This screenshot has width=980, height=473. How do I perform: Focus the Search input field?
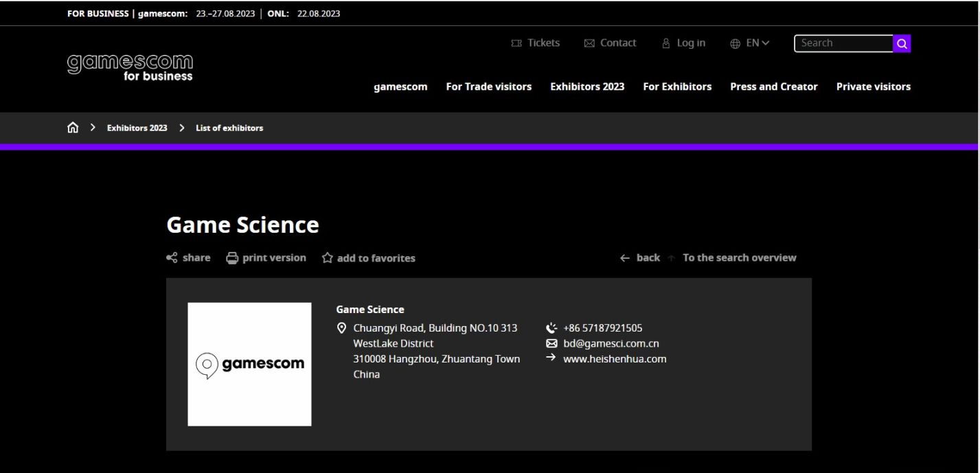[843, 43]
